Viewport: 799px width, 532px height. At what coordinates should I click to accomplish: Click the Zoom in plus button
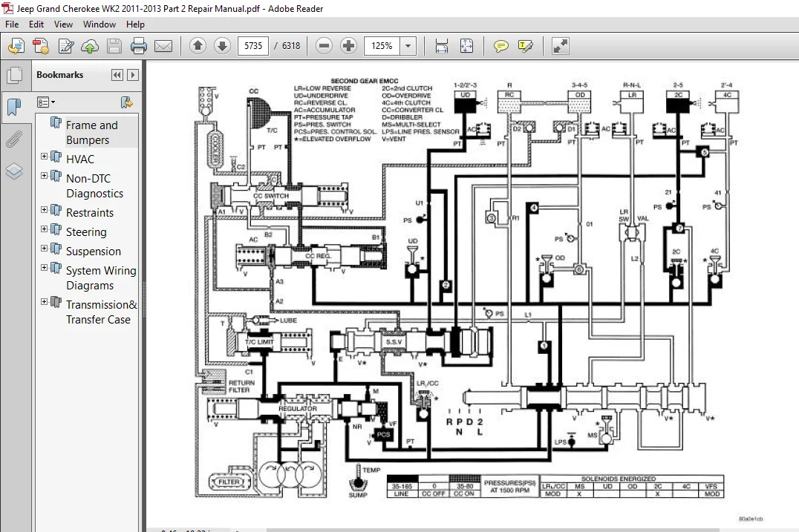[348, 46]
